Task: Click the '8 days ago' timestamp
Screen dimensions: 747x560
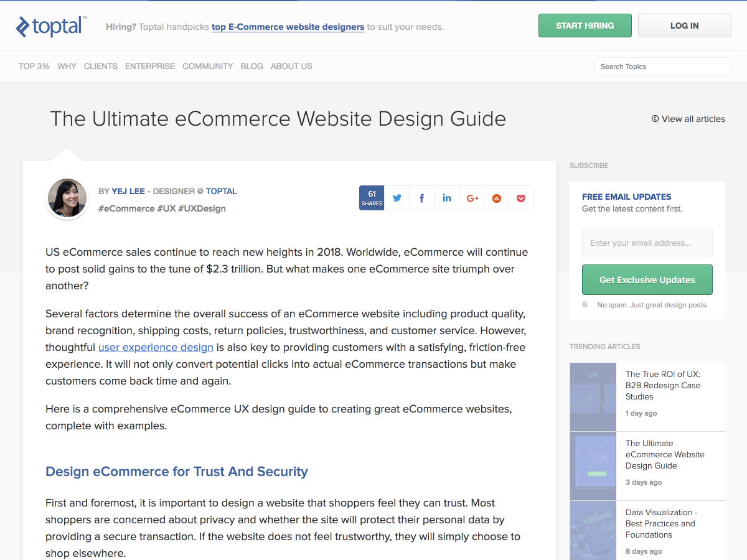Action: point(644,551)
